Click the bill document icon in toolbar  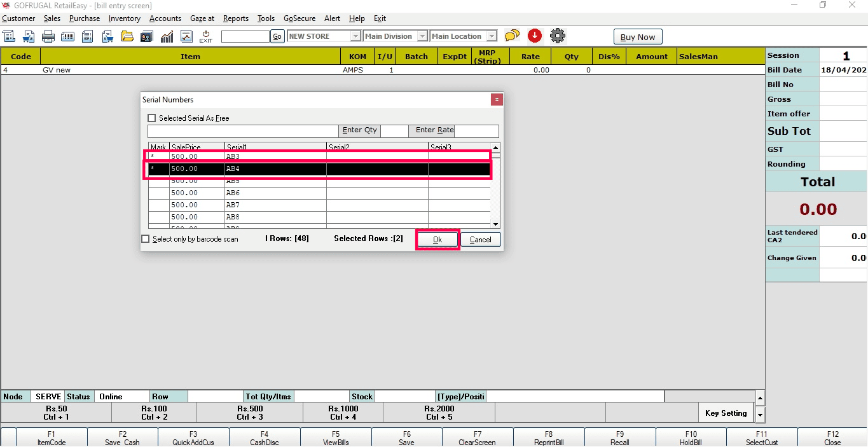pos(9,36)
